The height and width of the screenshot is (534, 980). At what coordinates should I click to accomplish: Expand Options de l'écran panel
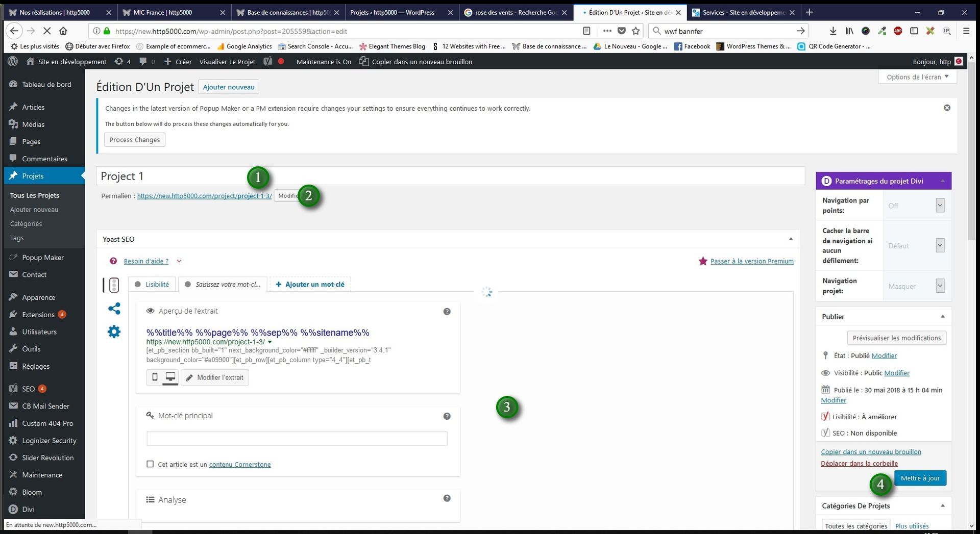tap(917, 77)
